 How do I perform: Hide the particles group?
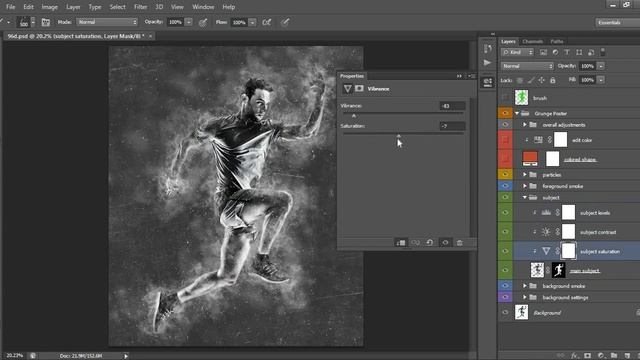coord(505,174)
